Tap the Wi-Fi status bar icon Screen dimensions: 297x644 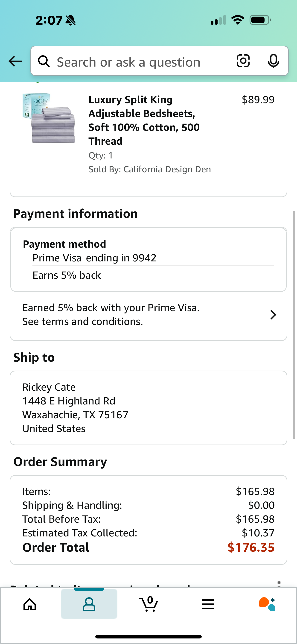[238, 20]
